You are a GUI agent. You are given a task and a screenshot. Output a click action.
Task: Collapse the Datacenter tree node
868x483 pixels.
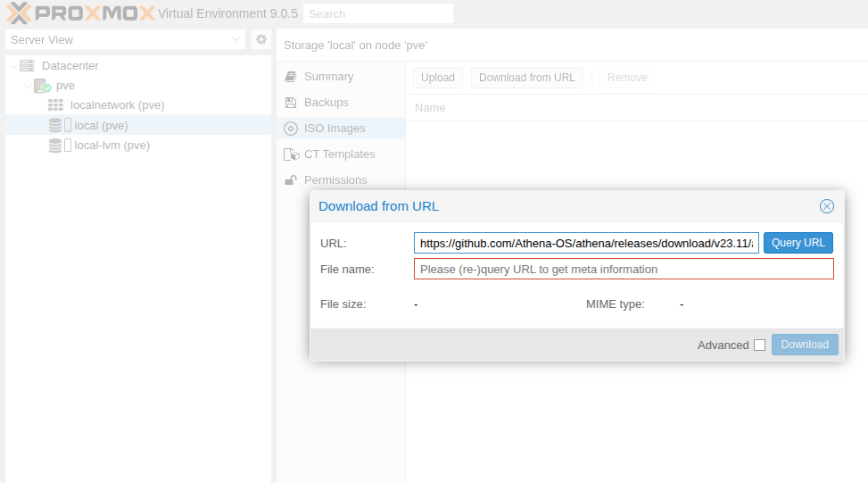(12, 66)
